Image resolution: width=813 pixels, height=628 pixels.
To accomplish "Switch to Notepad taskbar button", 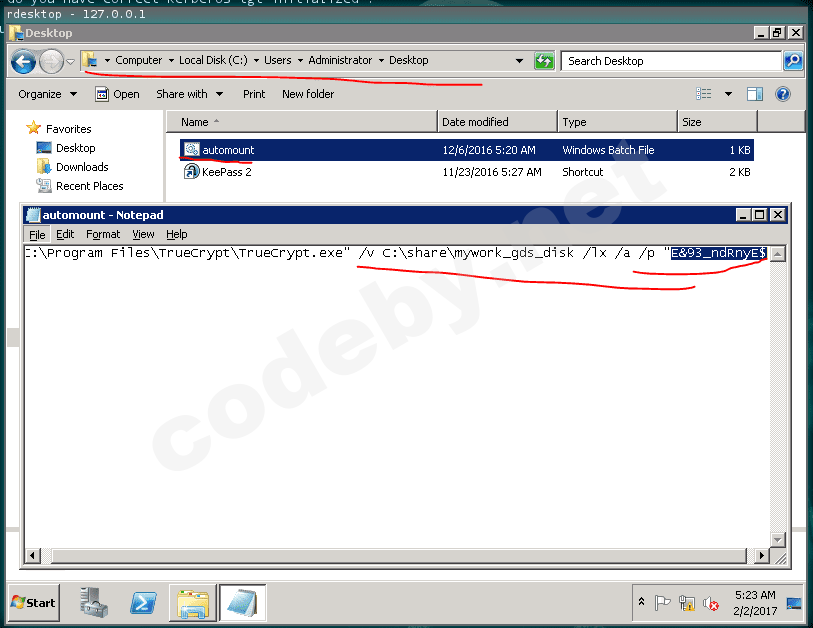I will point(242,603).
